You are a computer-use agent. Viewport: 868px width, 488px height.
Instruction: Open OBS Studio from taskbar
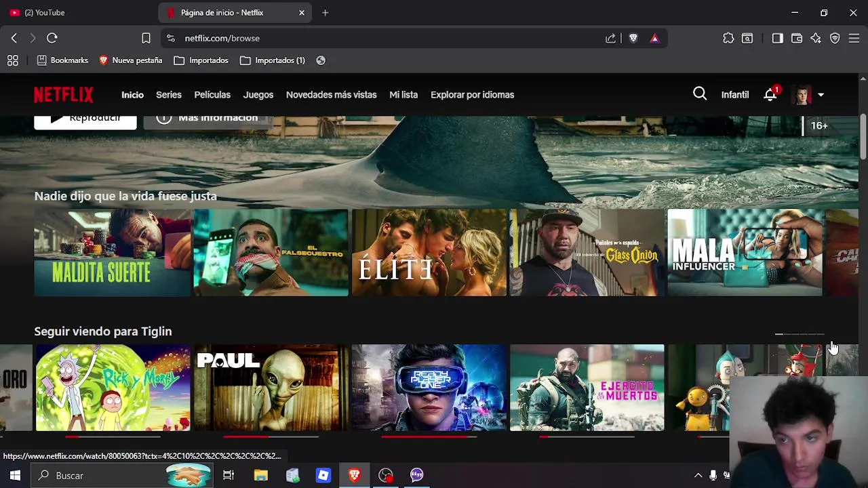[386, 475]
